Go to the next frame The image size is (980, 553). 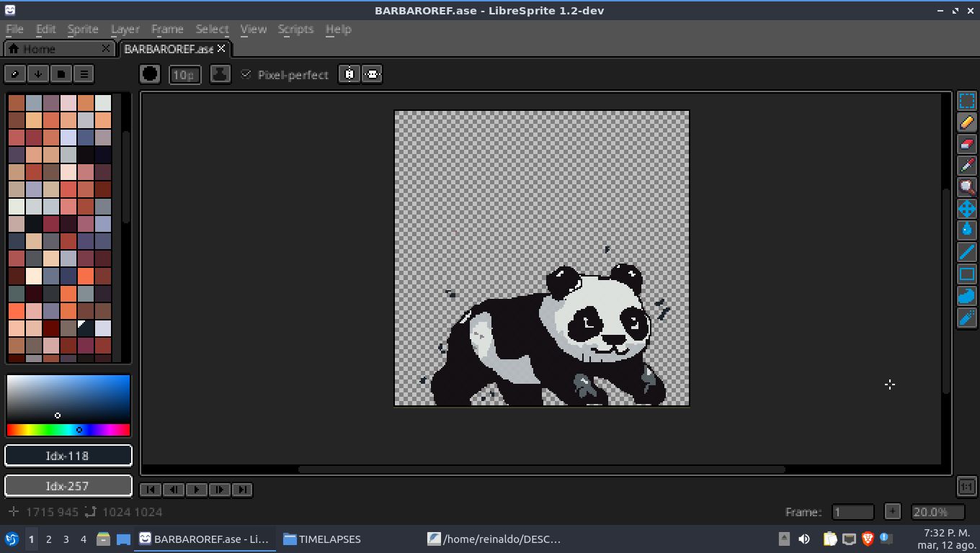click(220, 490)
